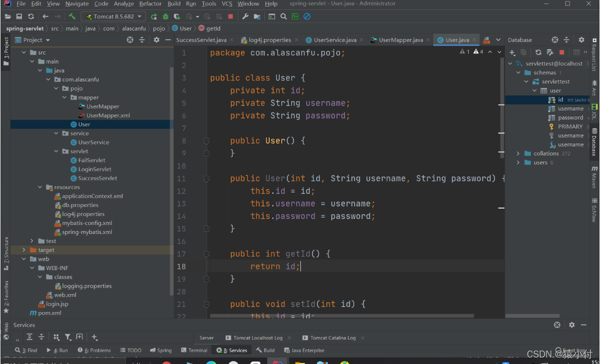This screenshot has height=364, width=601.
Task: Open Tomcat 8.5.682 run configuration dropdown
Action: (x=114, y=16)
